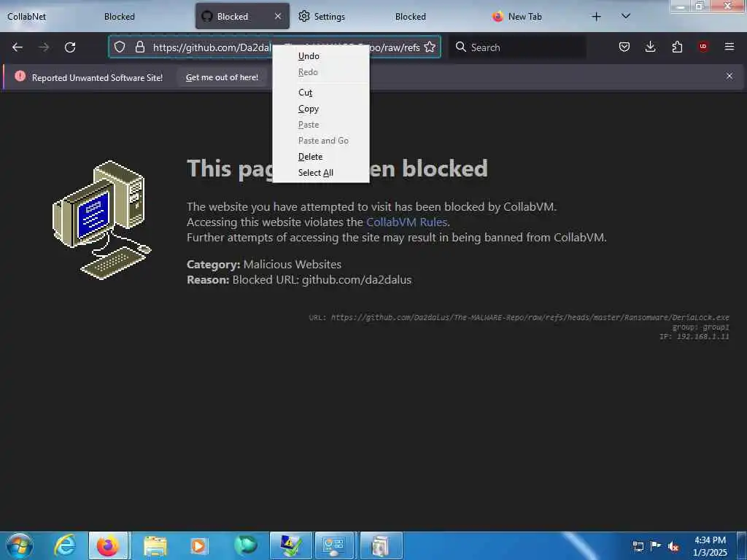Click the IP: 192.168.1.11 text
Screen dimensions: 747x560
pyautogui.click(x=694, y=337)
